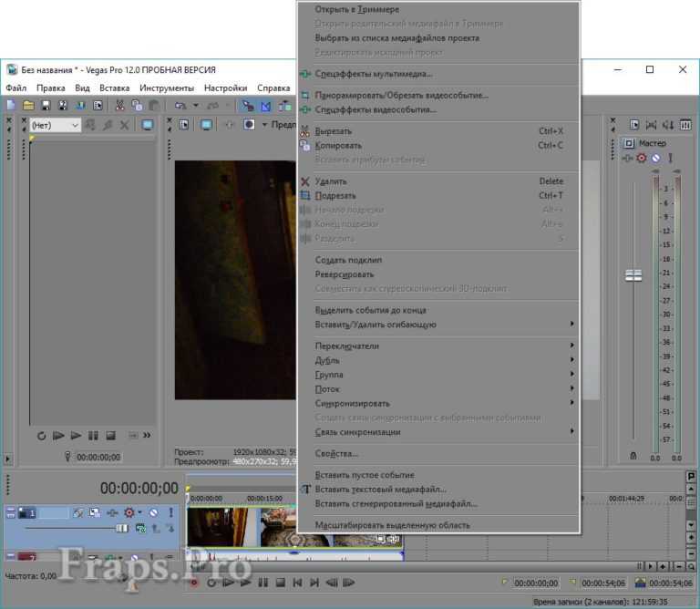Copy using the main toolbar copy icon
The height and width of the screenshot is (609, 700).
point(137,106)
